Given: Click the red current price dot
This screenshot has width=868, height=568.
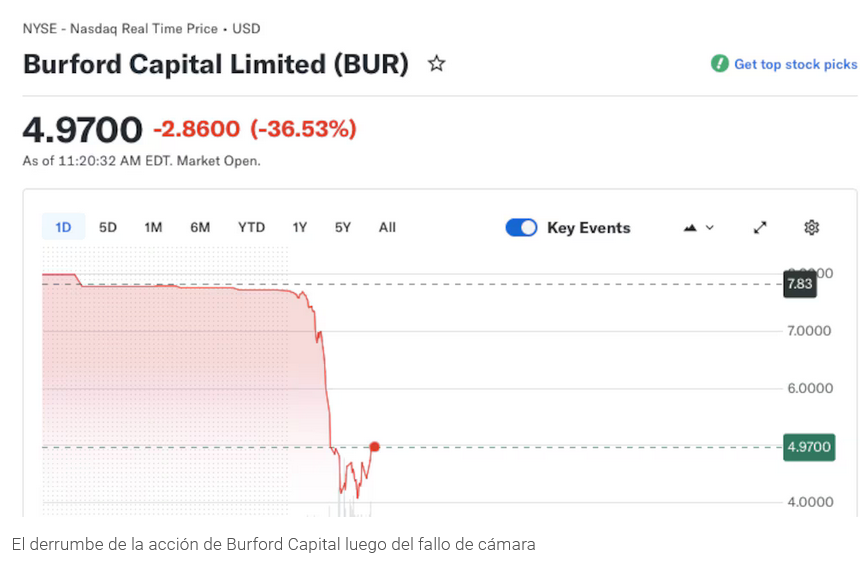Looking at the screenshot, I should (375, 447).
